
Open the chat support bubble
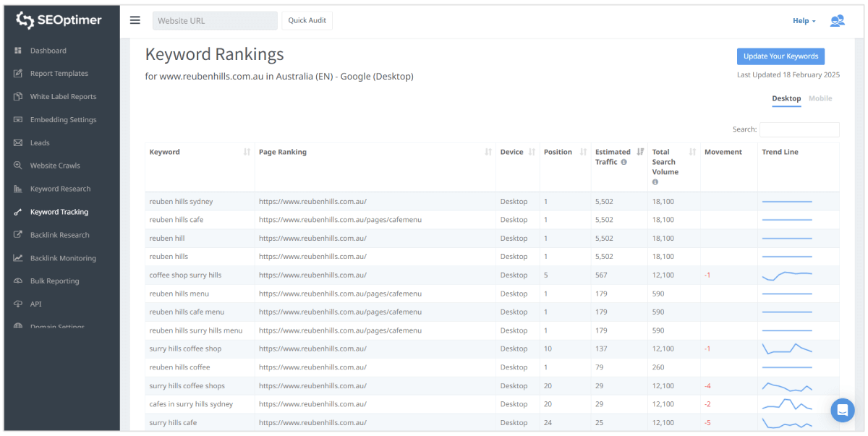(x=843, y=410)
